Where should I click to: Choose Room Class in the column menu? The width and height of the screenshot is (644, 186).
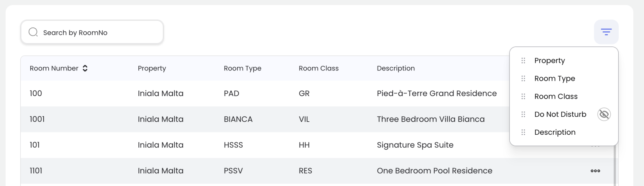pos(555,96)
